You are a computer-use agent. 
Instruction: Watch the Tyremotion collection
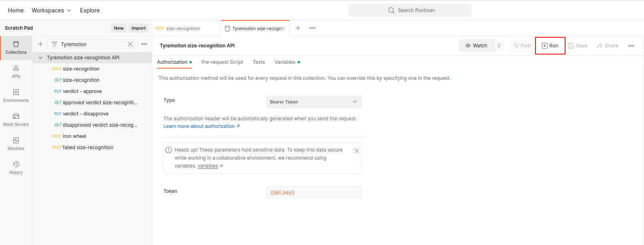(477, 46)
